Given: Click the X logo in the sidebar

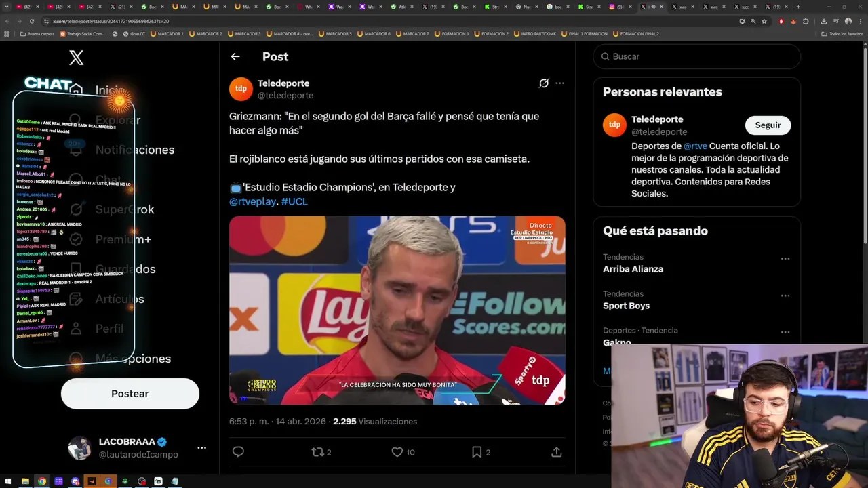Looking at the screenshot, I should (77, 58).
